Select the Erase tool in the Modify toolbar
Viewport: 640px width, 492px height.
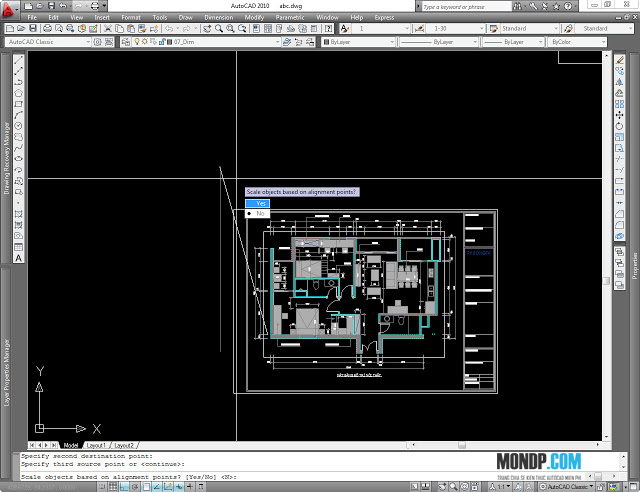pos(620,60)
